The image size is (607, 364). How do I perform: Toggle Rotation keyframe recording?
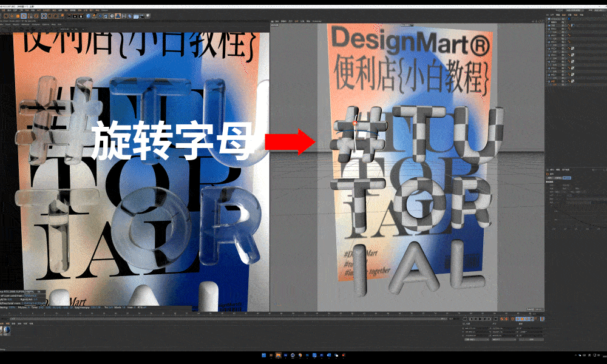pyautogui.click(x=527, y=319)
